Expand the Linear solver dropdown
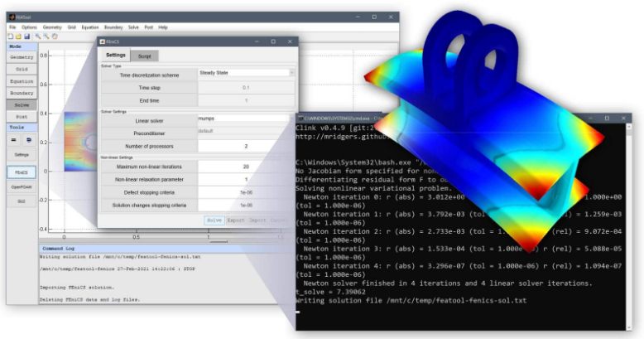Image resolution: width=644 pixels, height=339 pixels. (x=245, y=119)
